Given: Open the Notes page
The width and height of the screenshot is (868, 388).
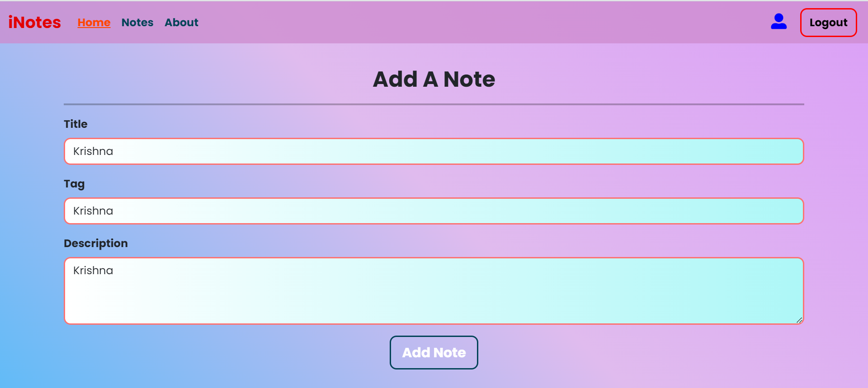Looking at the screenshot, I should 137,22.
